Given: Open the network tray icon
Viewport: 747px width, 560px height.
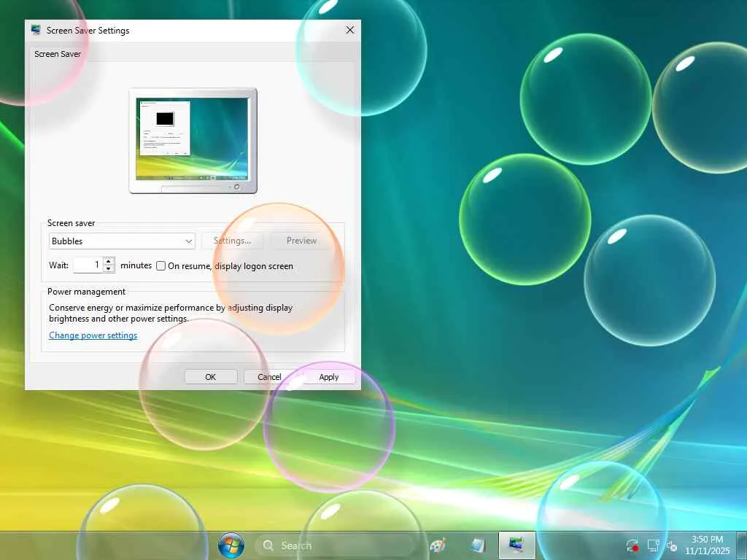Looking at the screenshot, I should click(x=653, y=545).
